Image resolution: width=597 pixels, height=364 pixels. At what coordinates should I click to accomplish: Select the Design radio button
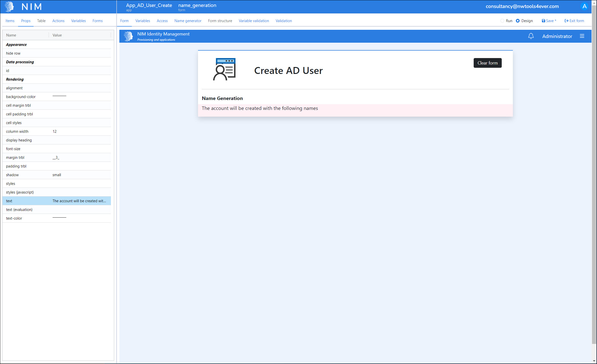point(518,21)
